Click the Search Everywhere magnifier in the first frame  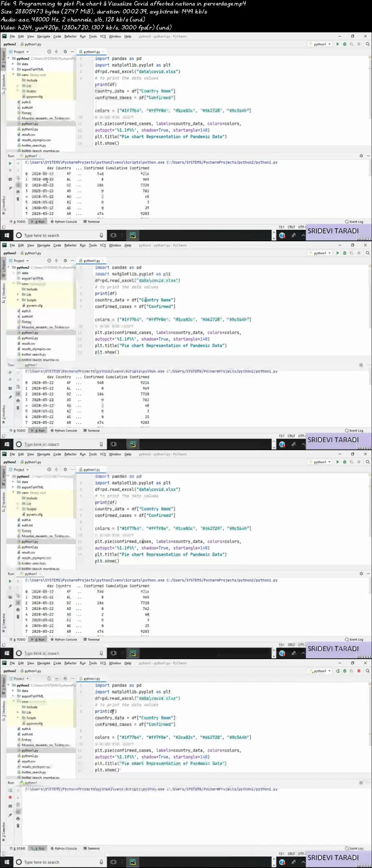(x=368, y=44)
